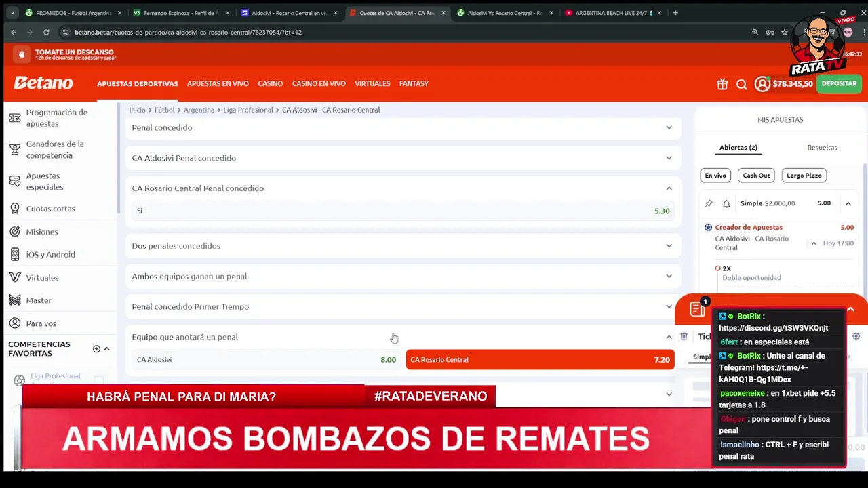Open a new Chrome tab
This screenshot has width=868, height=488.
tap(676, 13)
